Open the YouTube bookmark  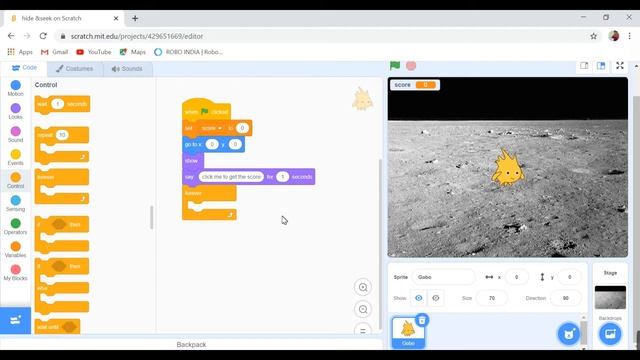coord(93,52)
